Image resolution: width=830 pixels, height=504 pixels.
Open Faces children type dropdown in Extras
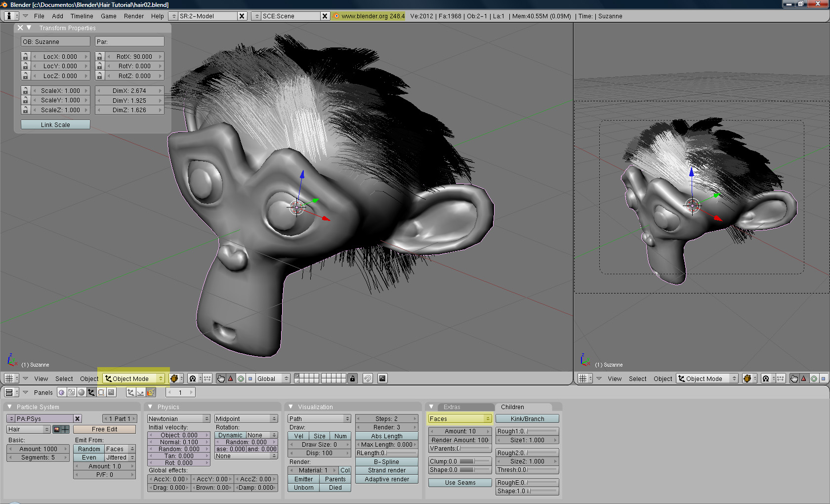tap(460, 419)
